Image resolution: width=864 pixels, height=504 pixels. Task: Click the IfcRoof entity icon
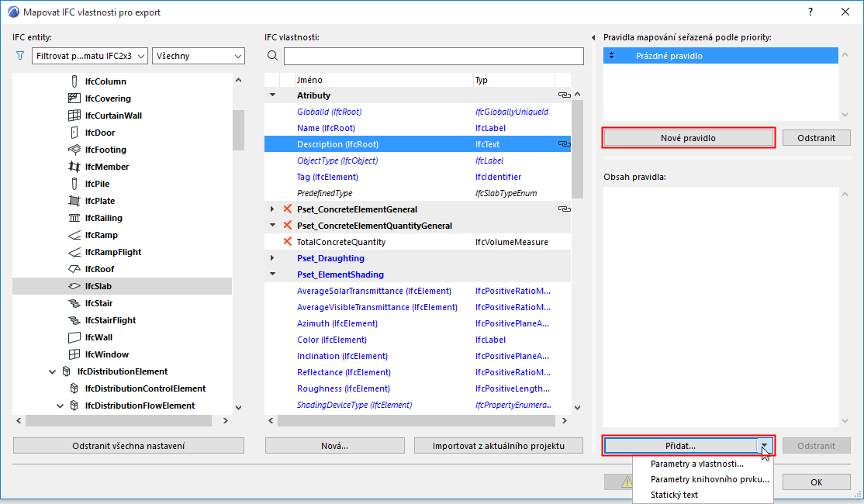click(74, 269)
